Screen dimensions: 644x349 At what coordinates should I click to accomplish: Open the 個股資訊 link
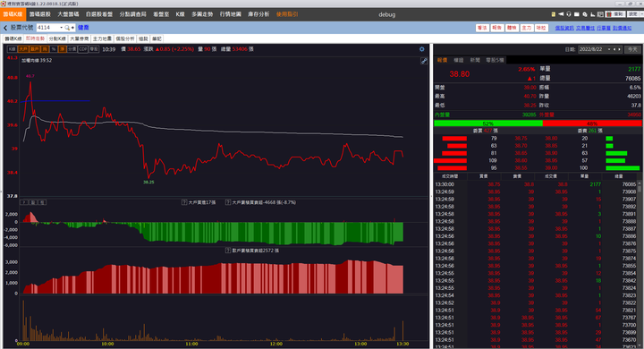pos(564,28)
